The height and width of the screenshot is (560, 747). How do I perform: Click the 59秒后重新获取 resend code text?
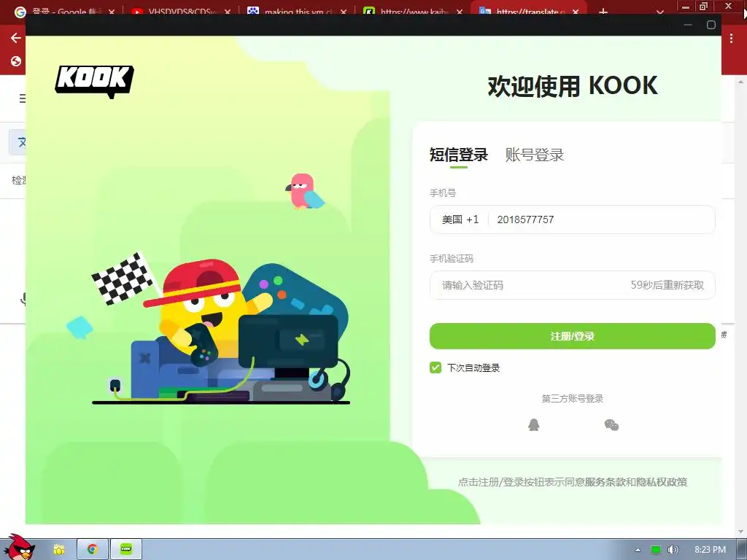[667, 285]
